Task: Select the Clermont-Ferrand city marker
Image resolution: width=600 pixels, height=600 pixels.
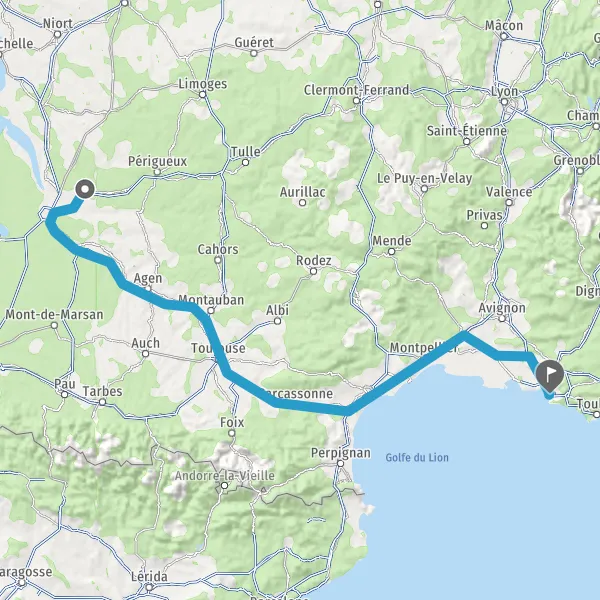Action: click(x=357, y=101)
